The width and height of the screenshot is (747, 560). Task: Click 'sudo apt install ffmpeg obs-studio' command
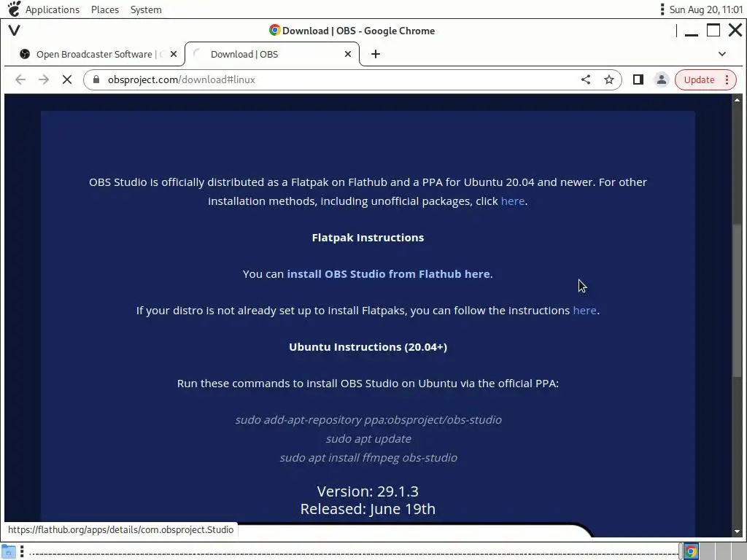click(x=368, y=458)
